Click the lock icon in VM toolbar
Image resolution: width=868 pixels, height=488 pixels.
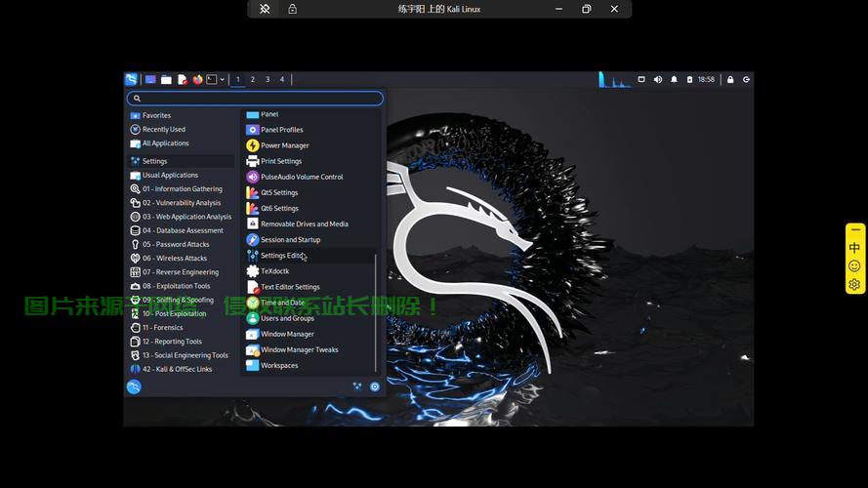292,9
